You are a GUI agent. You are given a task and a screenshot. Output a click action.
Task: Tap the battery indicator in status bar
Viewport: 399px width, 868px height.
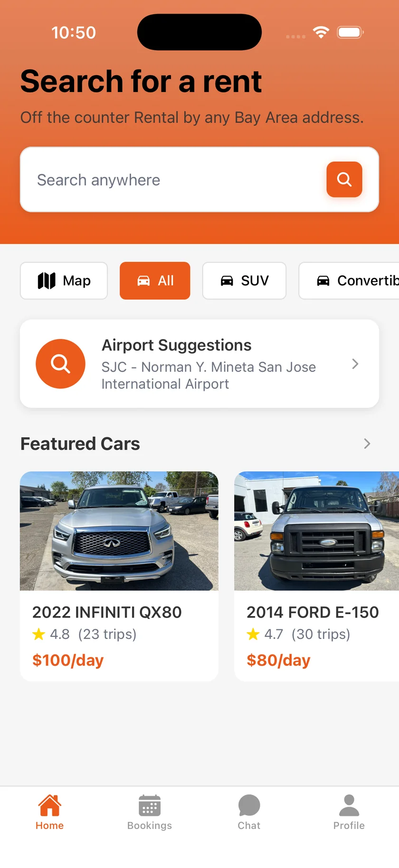click(x=350, y=32)
